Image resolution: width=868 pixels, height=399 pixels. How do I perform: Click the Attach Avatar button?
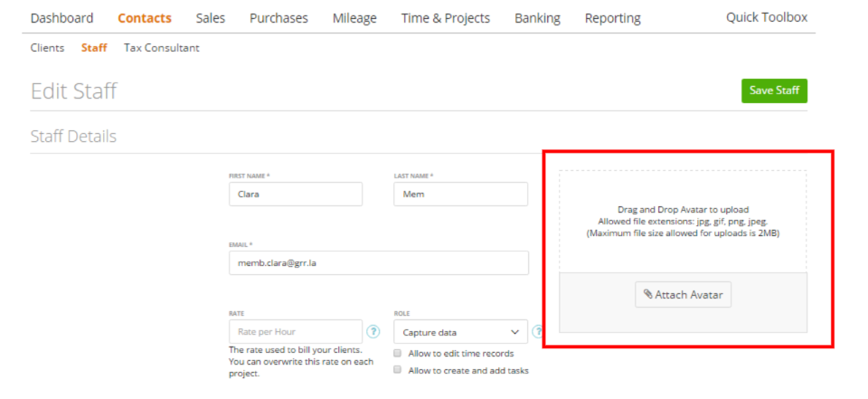point(684,294)
